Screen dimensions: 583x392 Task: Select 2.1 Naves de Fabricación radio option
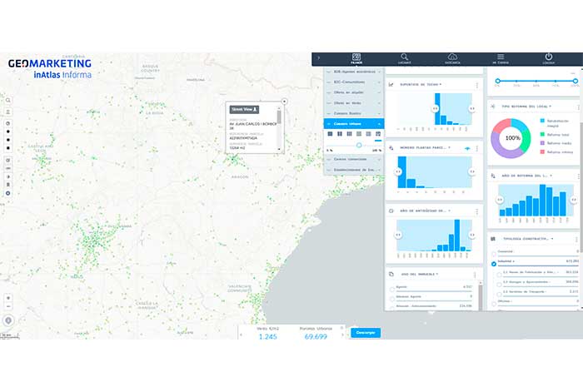(x=499, y=275)
